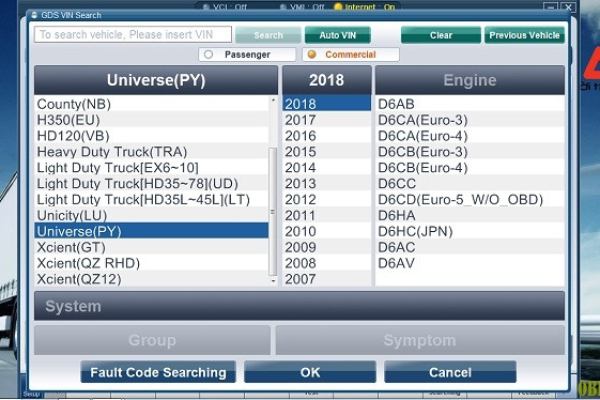Click the VMI Off status indicator

pos(302,7)
